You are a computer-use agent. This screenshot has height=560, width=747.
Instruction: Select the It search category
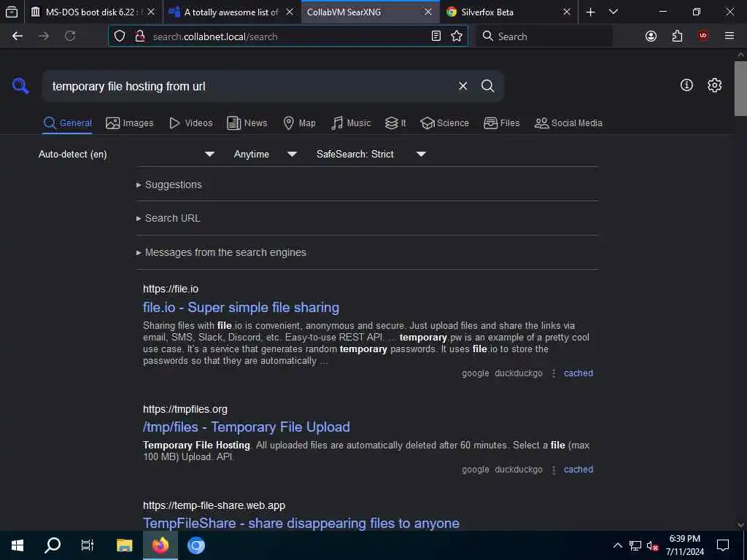click(395, 122)
